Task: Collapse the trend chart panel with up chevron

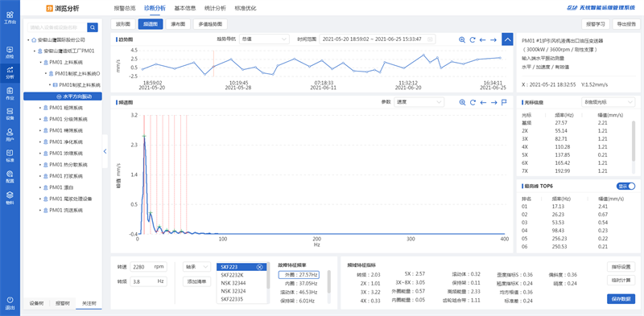Action: [508, 39]
